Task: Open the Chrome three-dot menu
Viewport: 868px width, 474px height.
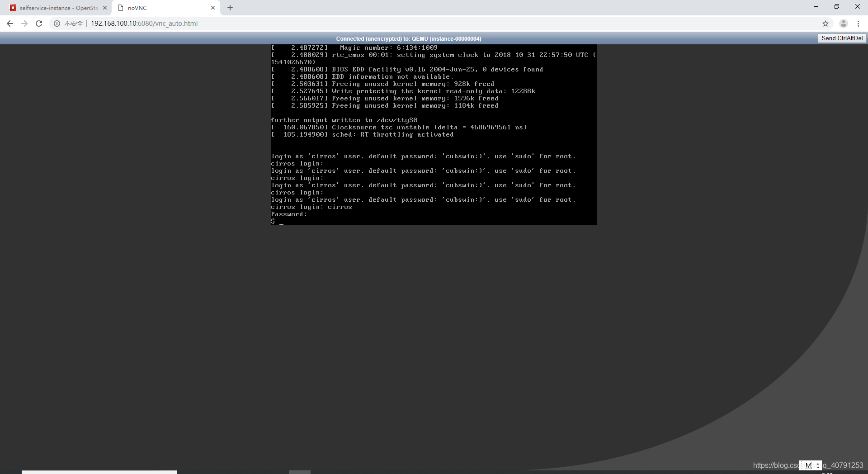Action: click(858, 24)
